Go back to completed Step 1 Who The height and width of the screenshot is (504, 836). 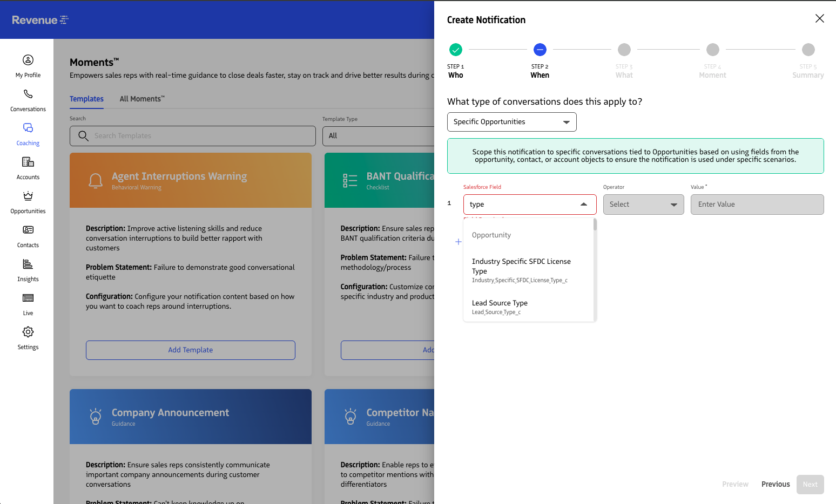coord(456,50)
